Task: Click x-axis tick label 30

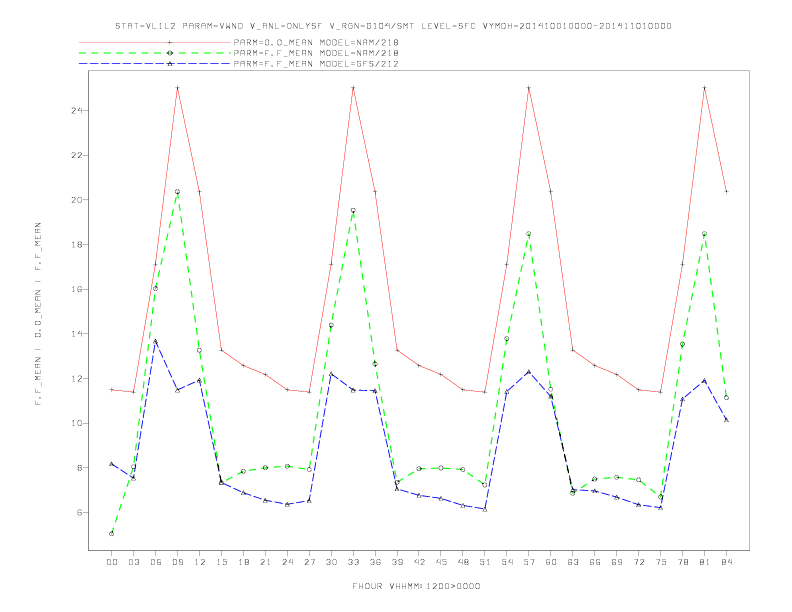Action: (x=331, y=562)
